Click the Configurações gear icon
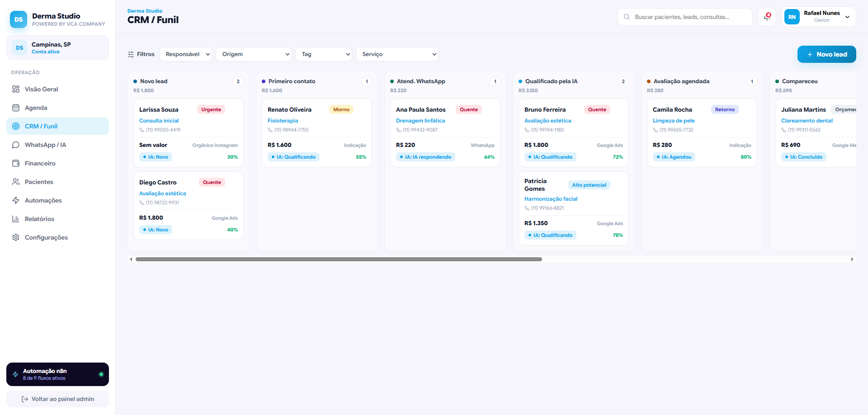868x415 pixels. (16, 237)
